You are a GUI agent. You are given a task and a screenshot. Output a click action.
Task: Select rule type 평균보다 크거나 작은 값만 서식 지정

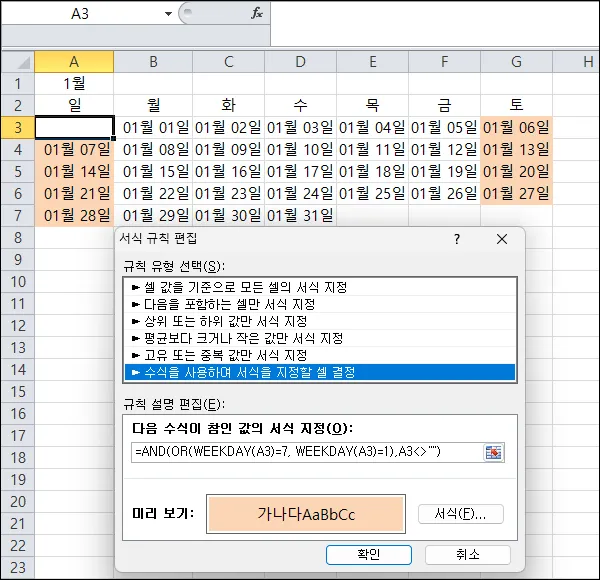[x=320, y=338]
